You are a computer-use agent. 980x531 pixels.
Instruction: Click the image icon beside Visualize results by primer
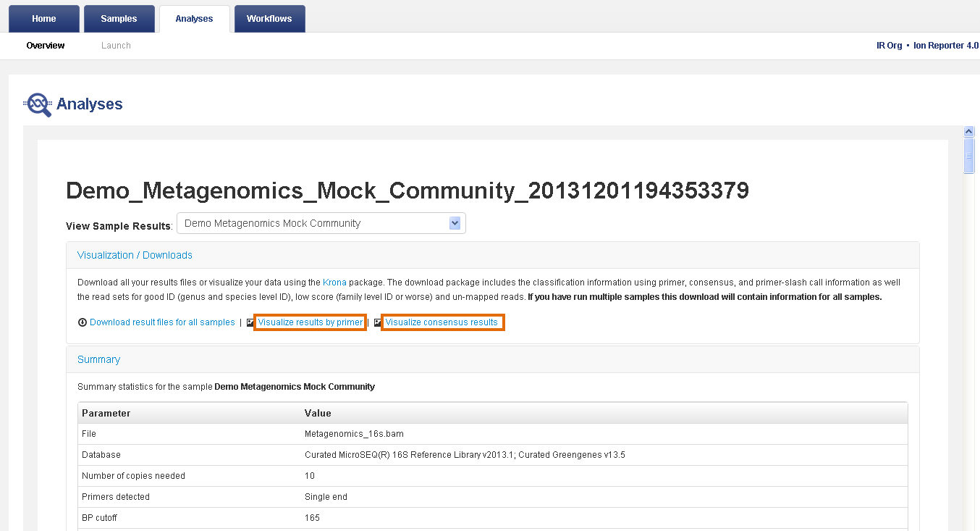click(250, 322)
